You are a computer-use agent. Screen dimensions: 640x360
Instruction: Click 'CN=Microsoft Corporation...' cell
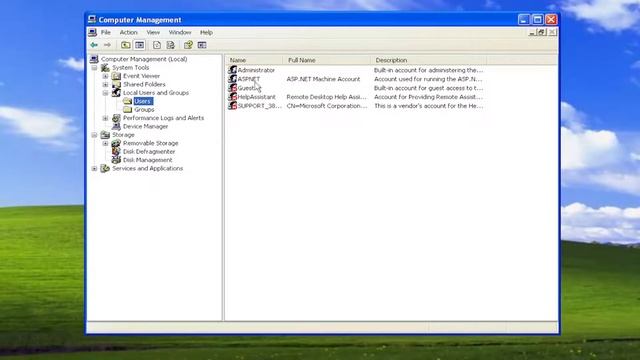pyautogui.click(x=327, y=106)
